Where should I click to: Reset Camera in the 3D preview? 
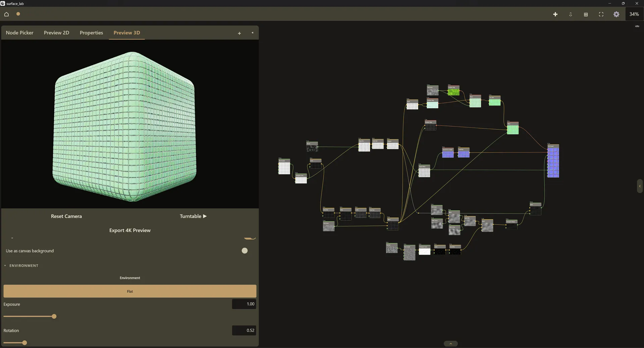pyautogui.click(x=66, y=216)
